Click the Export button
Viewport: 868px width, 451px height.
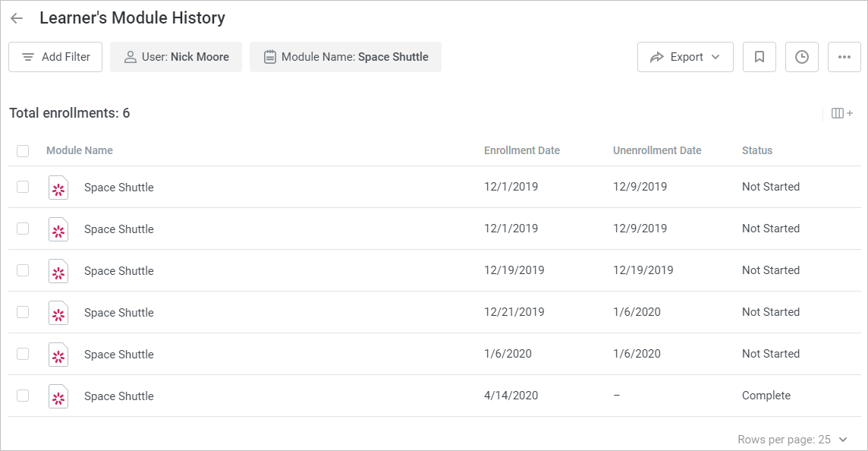coord(683,56)
